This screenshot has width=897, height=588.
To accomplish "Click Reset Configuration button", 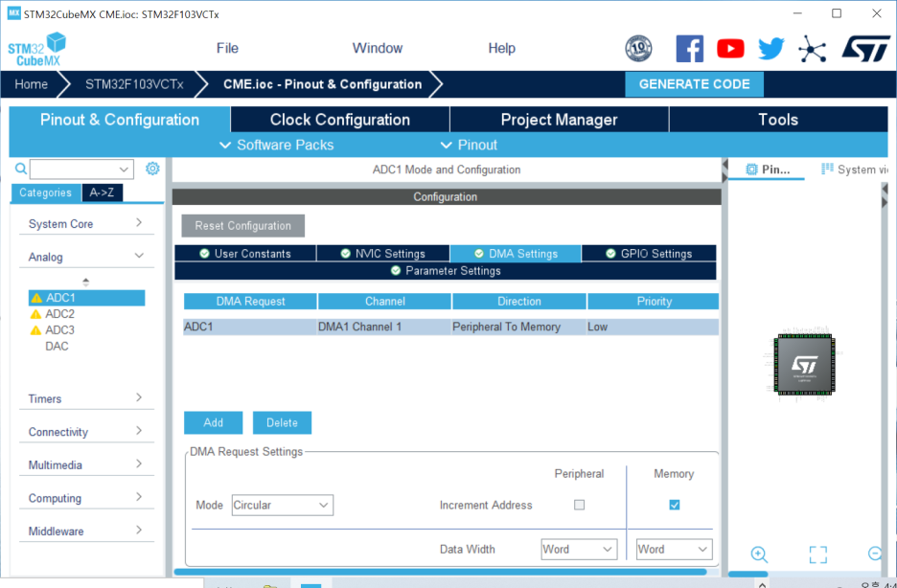I will coord(243,226).
